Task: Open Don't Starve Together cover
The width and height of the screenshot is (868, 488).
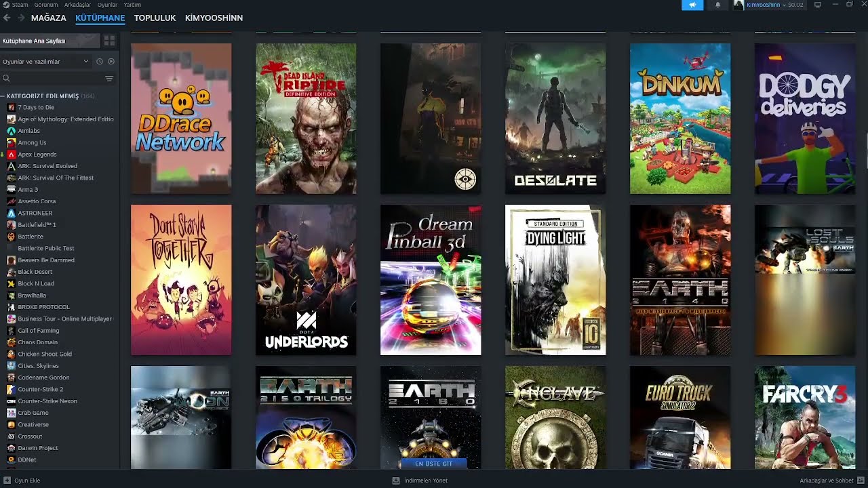Action: [181, 280]
